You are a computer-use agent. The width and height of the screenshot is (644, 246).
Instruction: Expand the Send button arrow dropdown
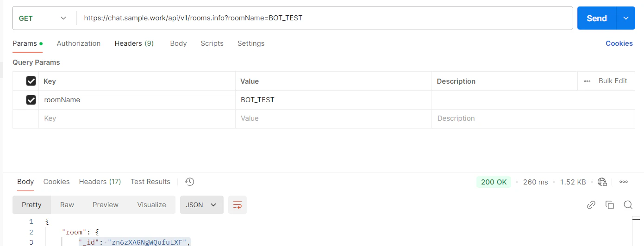click(x=626, y=18)
